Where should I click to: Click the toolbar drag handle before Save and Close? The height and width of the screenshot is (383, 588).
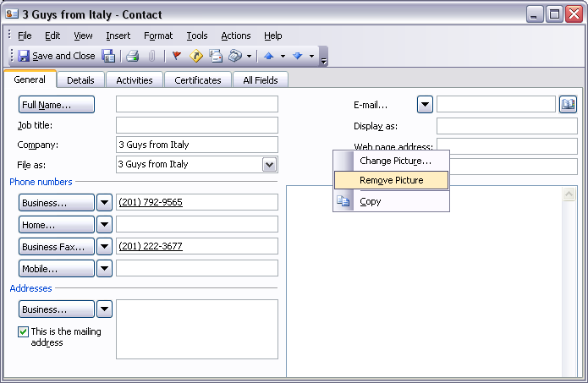tap(12, 56)
